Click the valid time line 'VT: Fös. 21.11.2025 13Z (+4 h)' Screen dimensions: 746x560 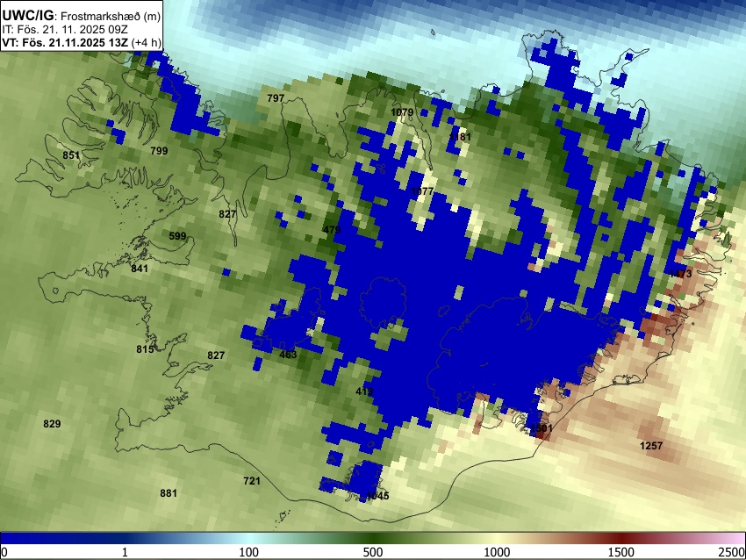82,42
